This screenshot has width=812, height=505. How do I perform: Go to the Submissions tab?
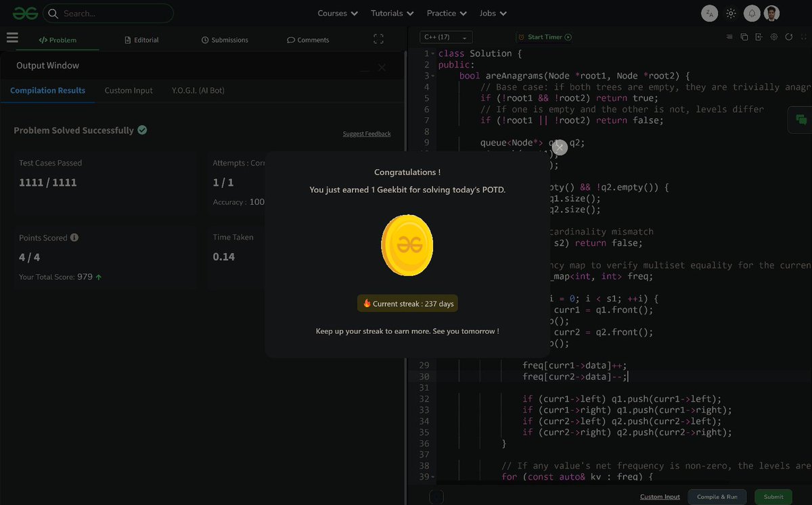[225, 40]
